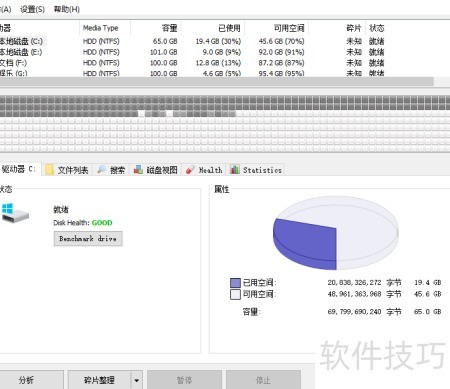
Task: Click the 碎片整理 button
Action: point(100,380)
